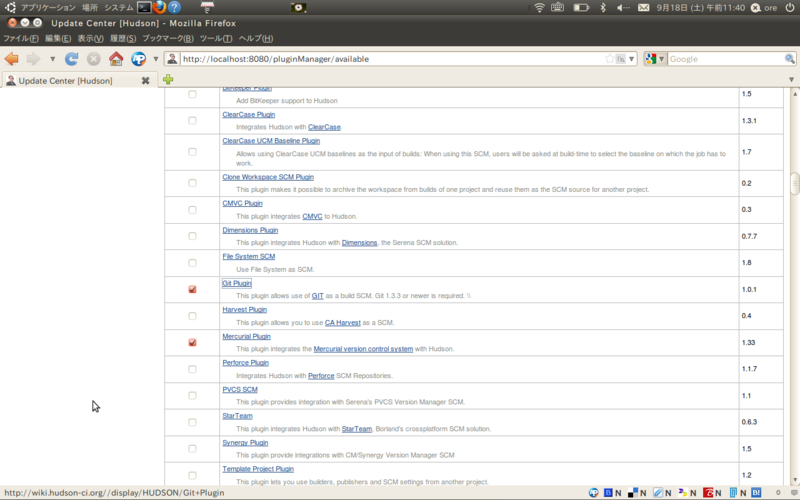Click the scrollbar down arrow
This screenshot has width=800, height=500.
[795, 480]
